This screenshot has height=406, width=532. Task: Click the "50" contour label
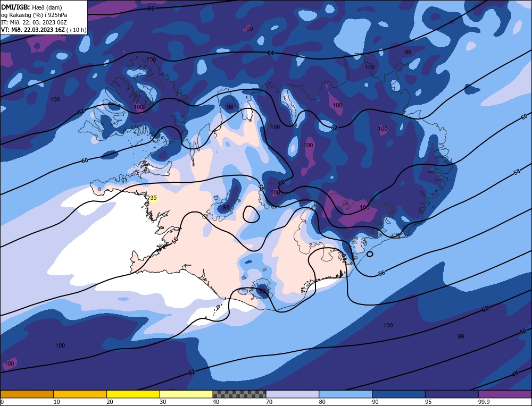coord(523,332)
